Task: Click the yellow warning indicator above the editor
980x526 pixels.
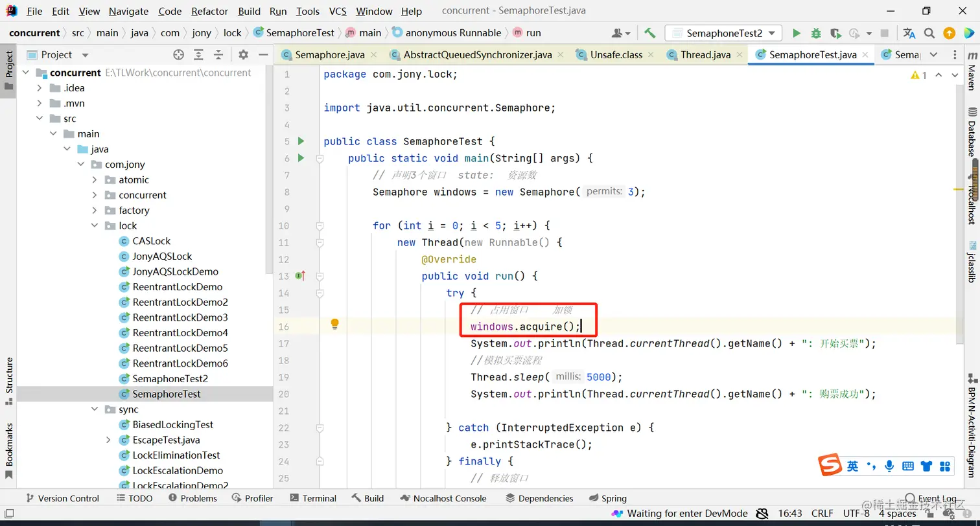Action: [x=919, y=75]
